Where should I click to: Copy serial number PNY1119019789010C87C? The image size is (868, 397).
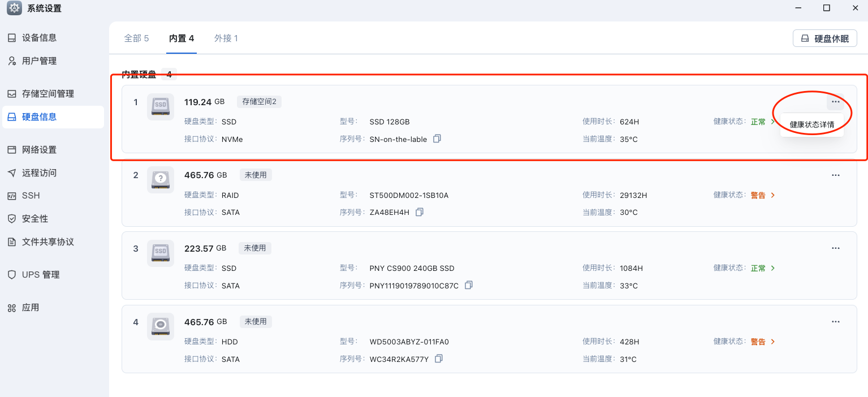click(468, 286)
